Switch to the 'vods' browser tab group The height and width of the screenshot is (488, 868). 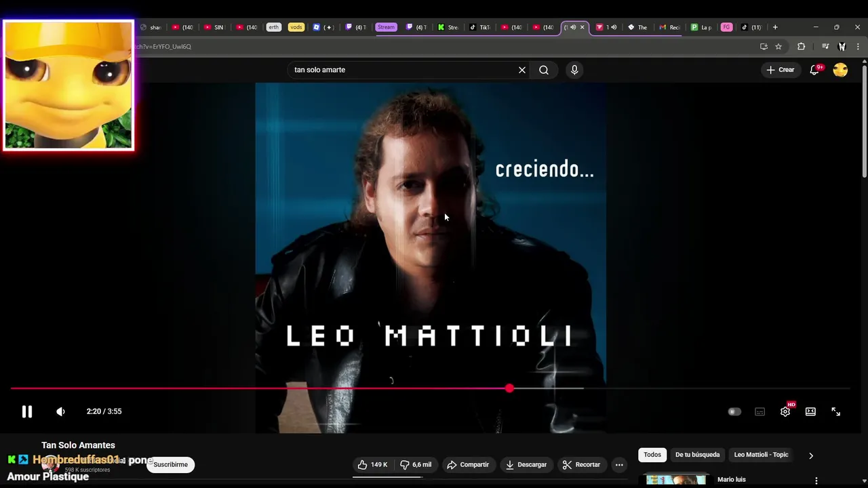coord(296,27)
